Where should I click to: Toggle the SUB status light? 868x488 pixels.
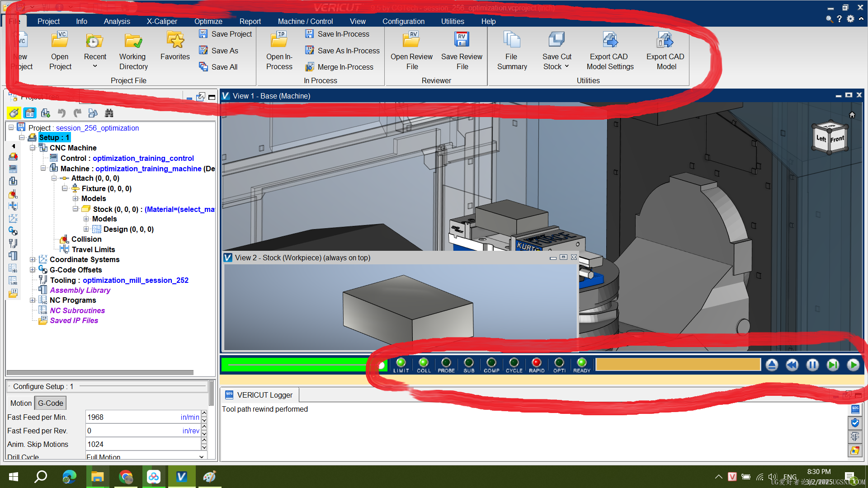[469, 362]
